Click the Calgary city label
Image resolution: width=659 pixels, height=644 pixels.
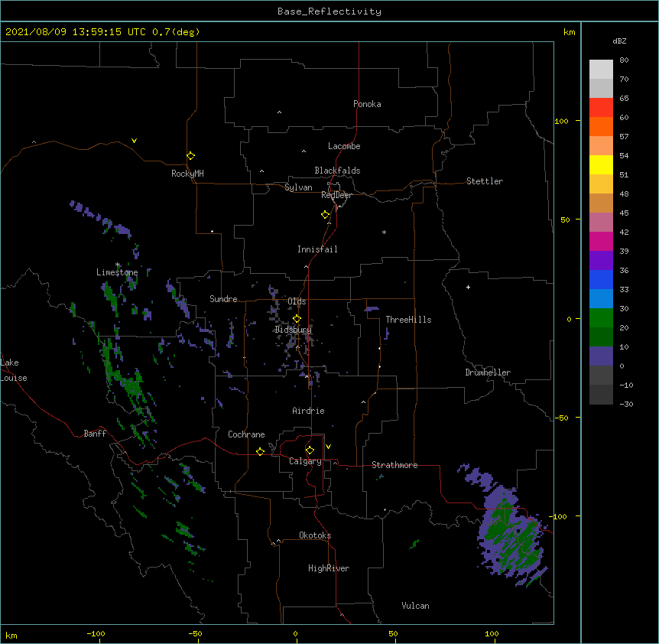[x=305, y=461]
